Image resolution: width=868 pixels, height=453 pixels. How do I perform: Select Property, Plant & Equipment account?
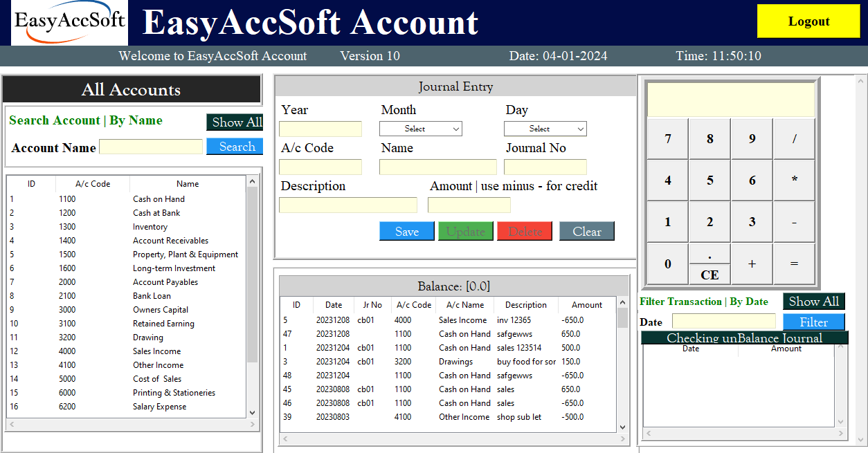click(x=127, y=255)
